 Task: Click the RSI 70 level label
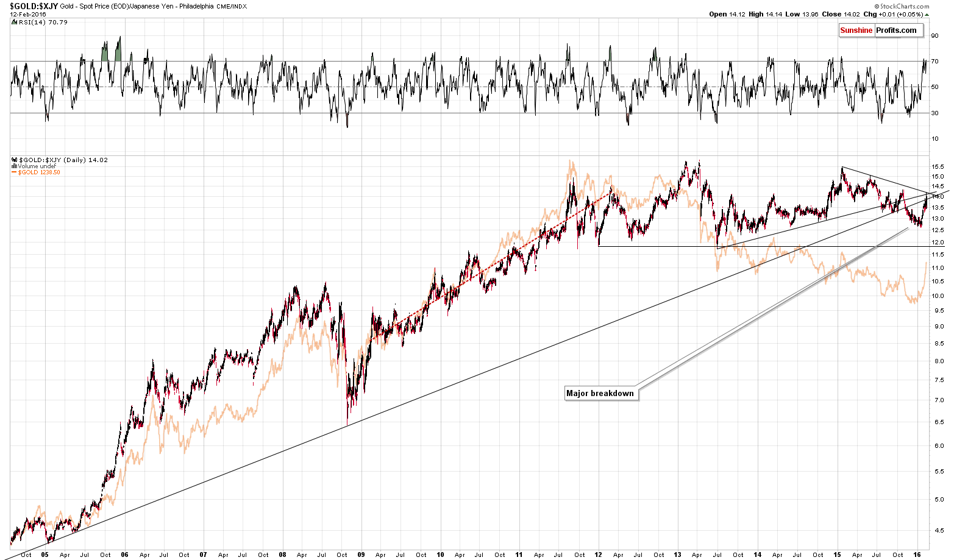tap(934, 61)
